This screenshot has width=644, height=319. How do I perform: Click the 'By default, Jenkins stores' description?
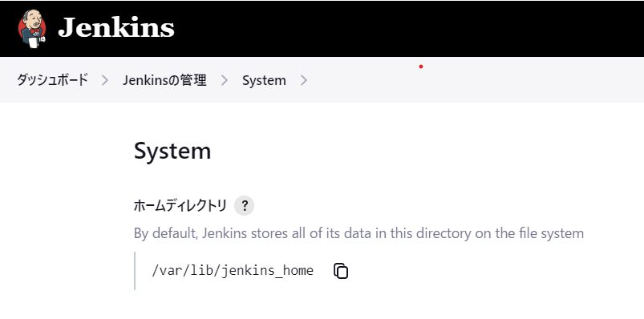pyautogui.click(x=358, y=233)
